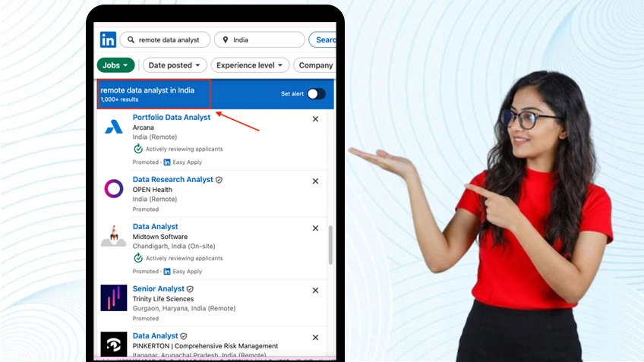Open the Senior Analyst job
Viewport: 644px width, 362px height.
tap(159, 289)
